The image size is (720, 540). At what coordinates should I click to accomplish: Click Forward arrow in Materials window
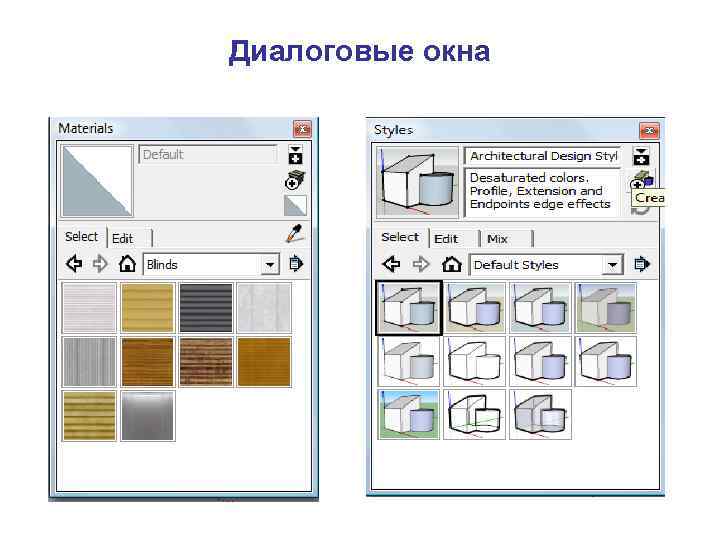[100, 264]
